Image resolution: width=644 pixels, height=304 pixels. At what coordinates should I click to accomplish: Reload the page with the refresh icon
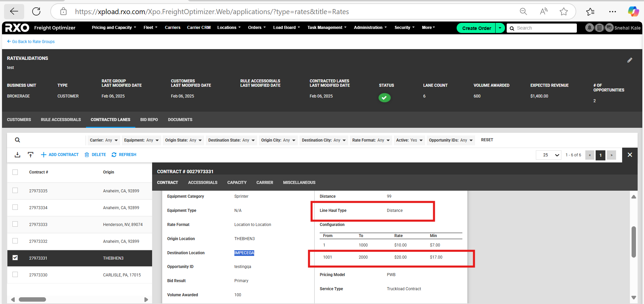coord(36,11)
